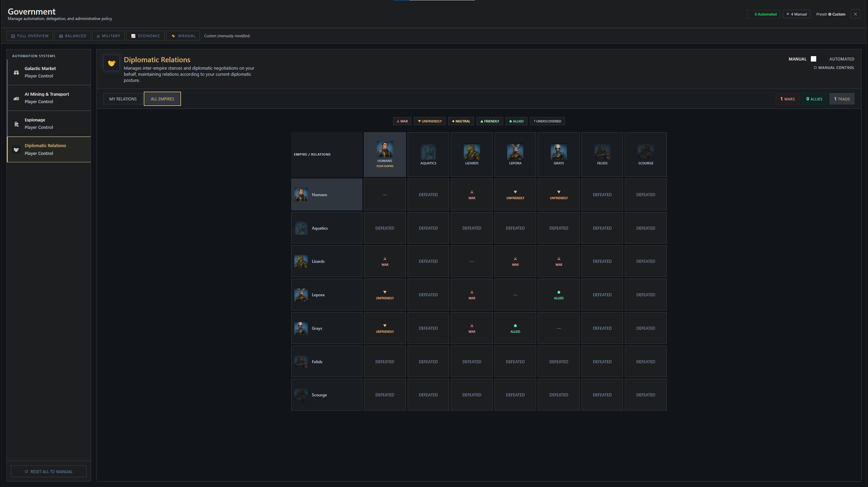Viewport: 868px width, 487px height.
Task: Click the Humans row portrait
Action: pyautogui.click(x=301, y=194)
